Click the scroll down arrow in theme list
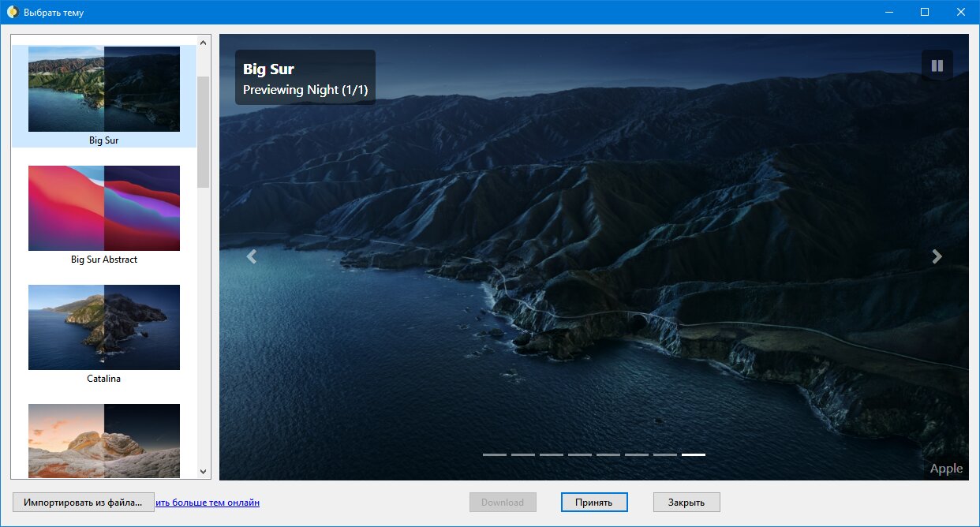Viewport: 980px width, 527px height. click(203, 471)
